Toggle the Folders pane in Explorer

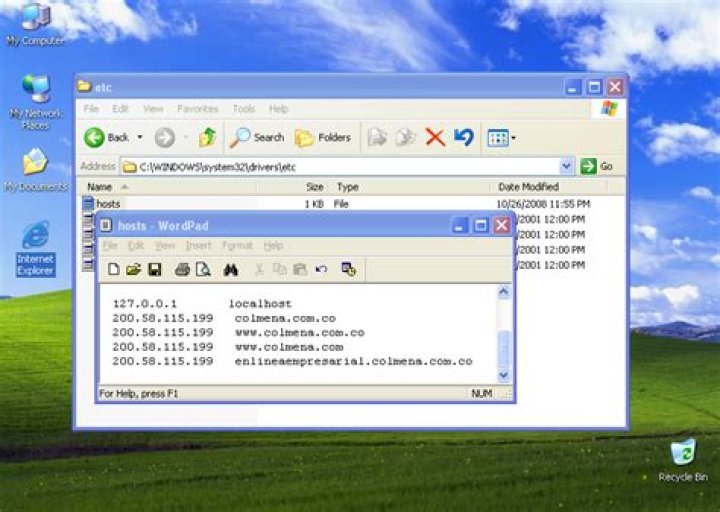point(322,137)
